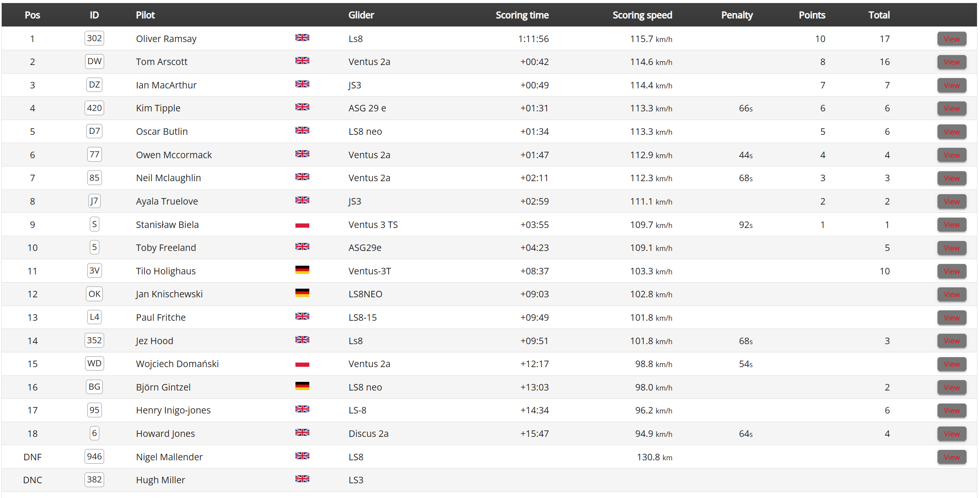
Task: Click the Scoring speed column header
Action: click(x=642, y=15)
